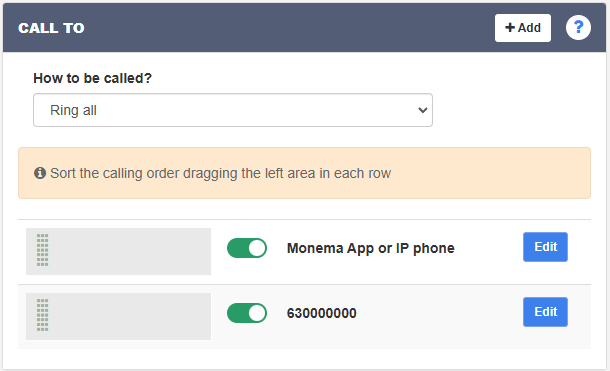Click the 'Monema App or IP phone' label
The image size is (610, 371).
click(370, 248)
